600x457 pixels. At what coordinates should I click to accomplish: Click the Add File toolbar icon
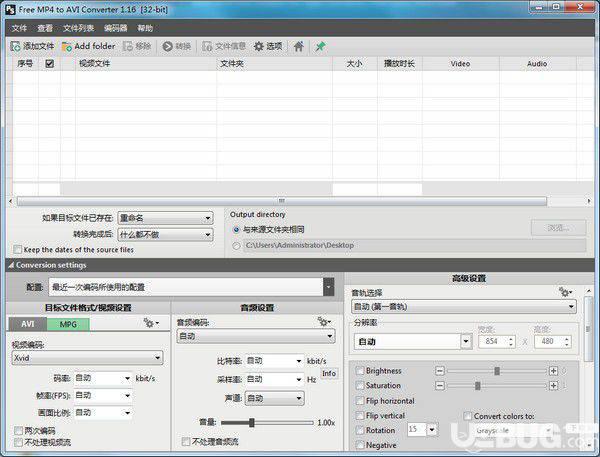point(15,46)
